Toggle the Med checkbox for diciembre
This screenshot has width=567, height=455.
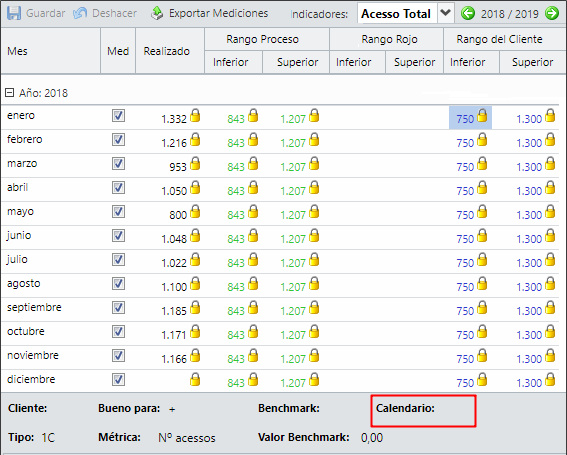[118, 380]
